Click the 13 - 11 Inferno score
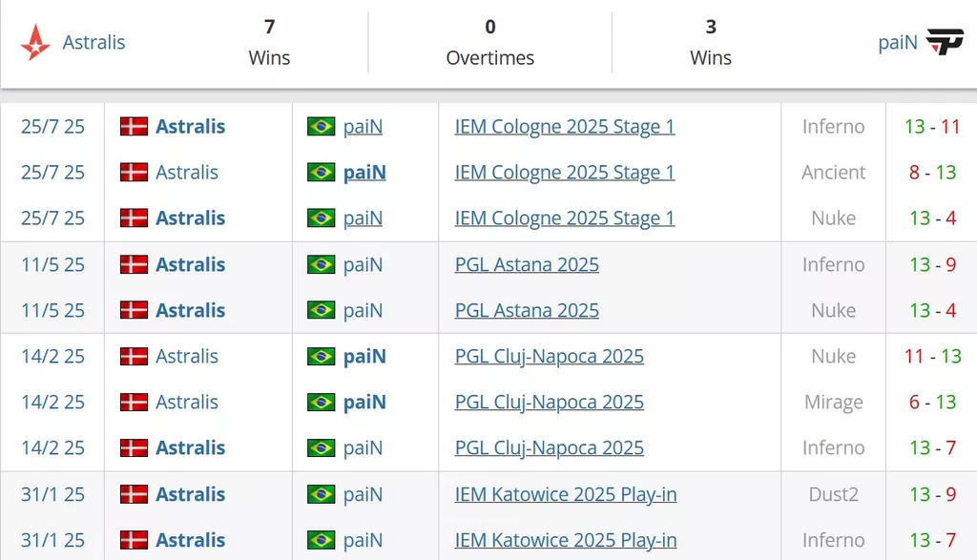 click(932, 127)
